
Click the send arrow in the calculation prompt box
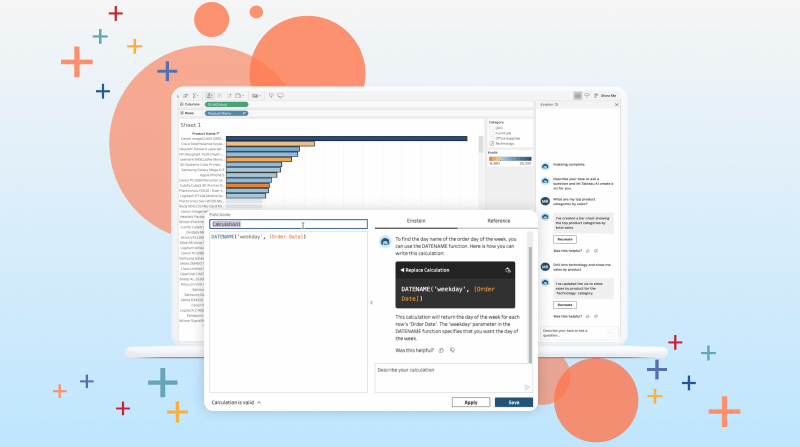tap(527, 387)
